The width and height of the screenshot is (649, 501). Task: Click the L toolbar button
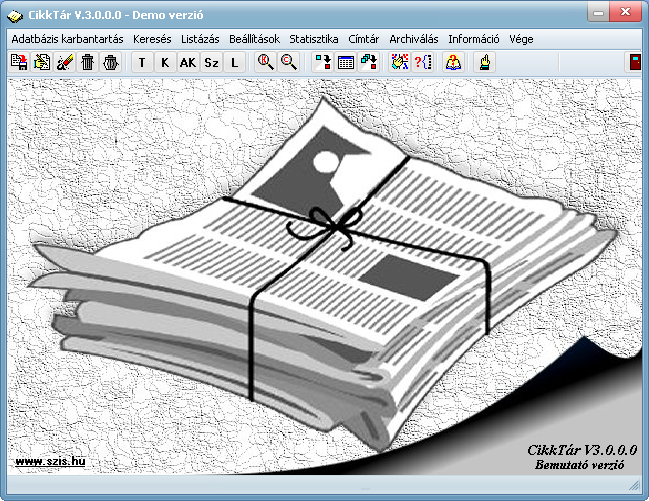tap(234, 63)
